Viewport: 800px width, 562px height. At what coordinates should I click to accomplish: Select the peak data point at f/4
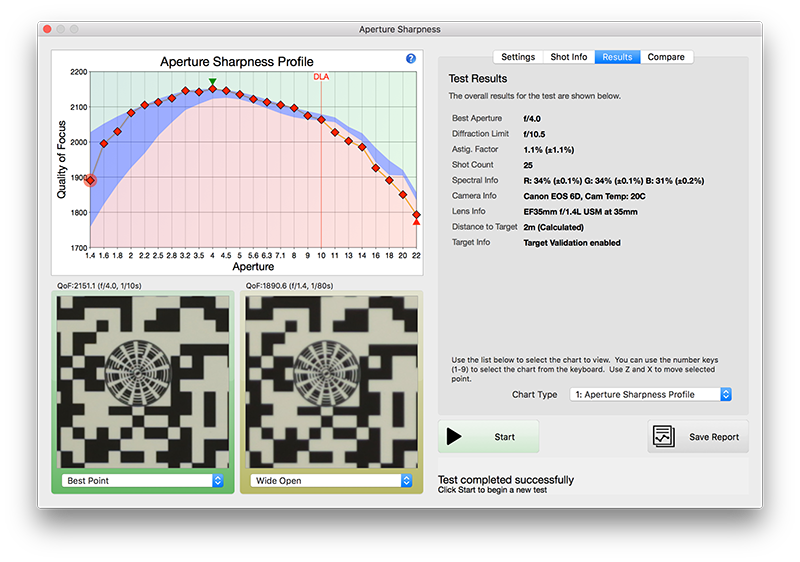click(x=213, y=89)
